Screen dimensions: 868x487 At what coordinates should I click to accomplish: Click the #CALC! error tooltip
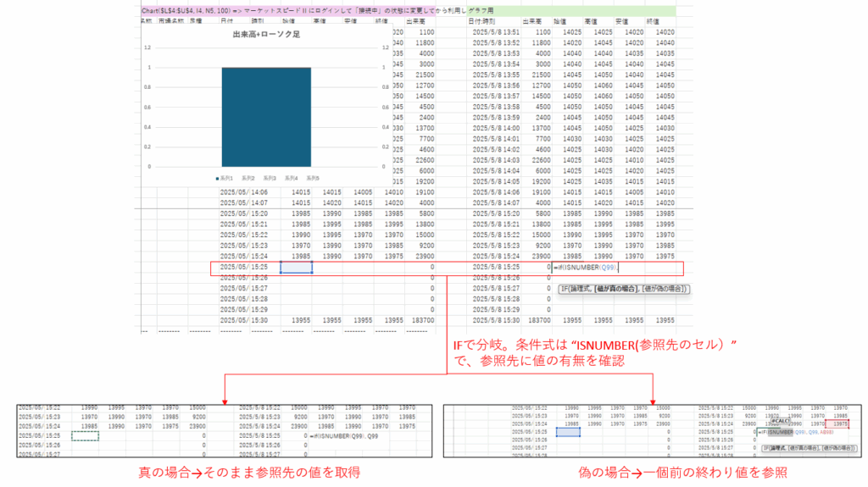(x=780, y=421)
